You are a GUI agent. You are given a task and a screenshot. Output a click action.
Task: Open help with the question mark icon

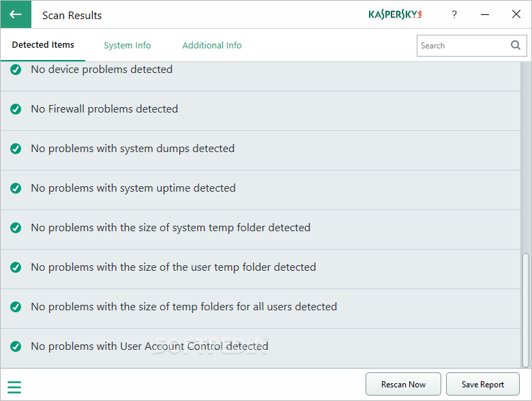[454, 14]
